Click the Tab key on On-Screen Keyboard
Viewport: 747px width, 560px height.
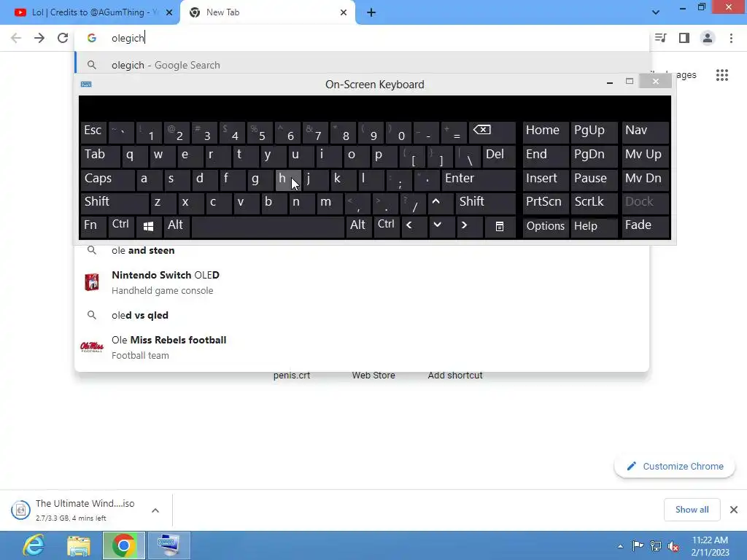pyautogui.click(x=100, y=155)
